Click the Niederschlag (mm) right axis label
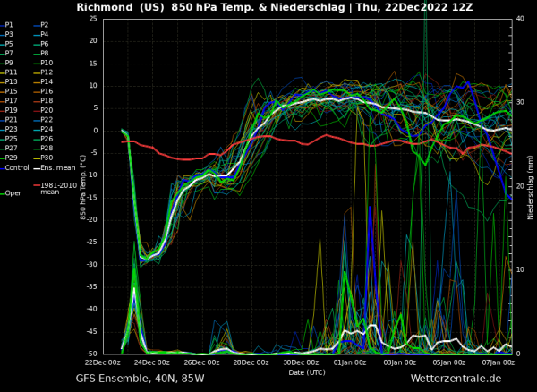537x392 pixels. 530,186
